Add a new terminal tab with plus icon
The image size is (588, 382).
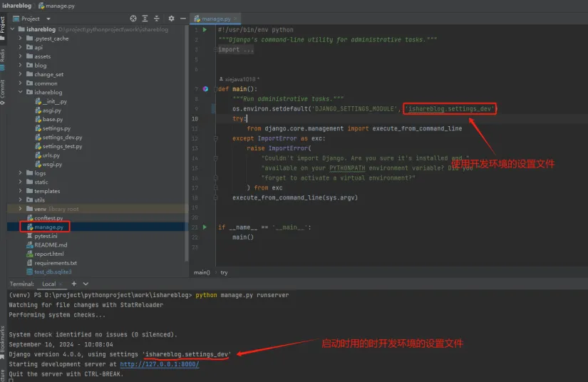click(74, 284)
